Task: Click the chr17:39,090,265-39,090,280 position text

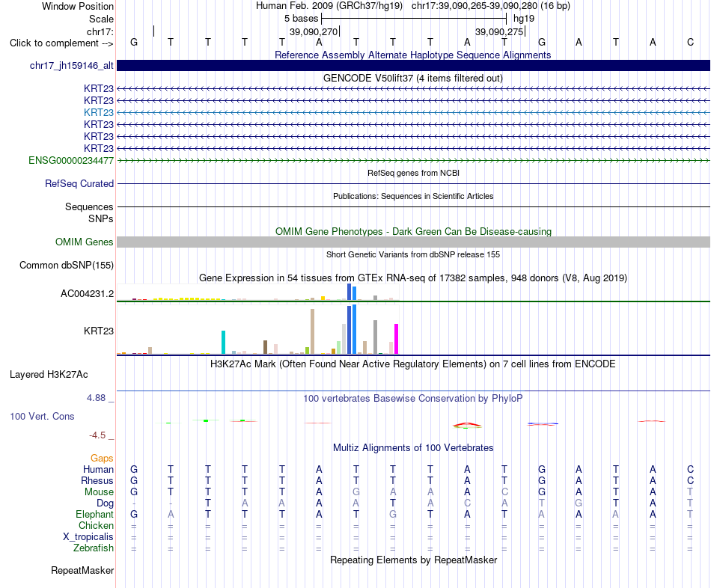Action: point(490,6)
